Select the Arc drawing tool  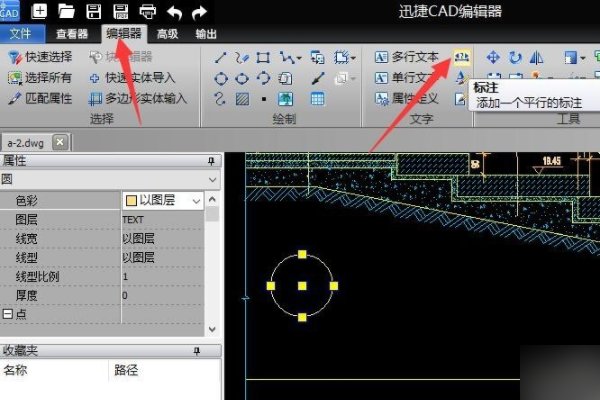point(263,78)
